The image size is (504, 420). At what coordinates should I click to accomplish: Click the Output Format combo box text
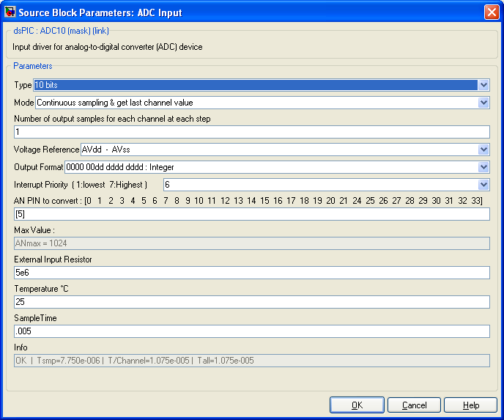[270, 167]
